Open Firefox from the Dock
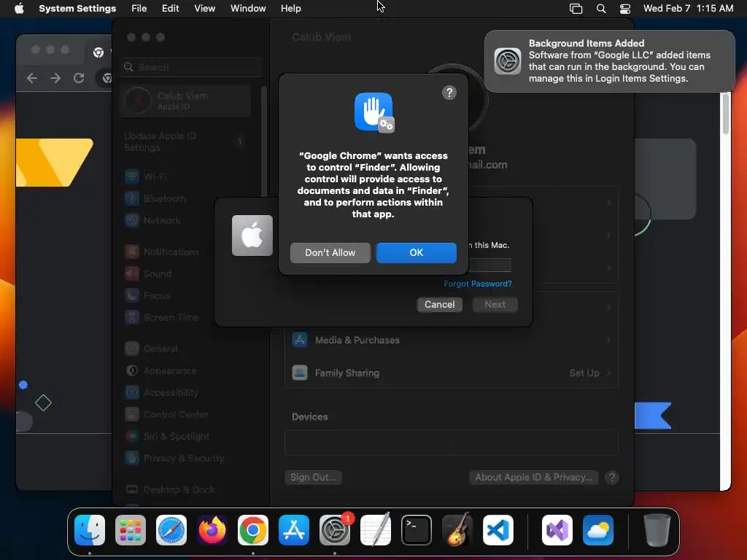This screenshot has height=560, width=747. 212,530
